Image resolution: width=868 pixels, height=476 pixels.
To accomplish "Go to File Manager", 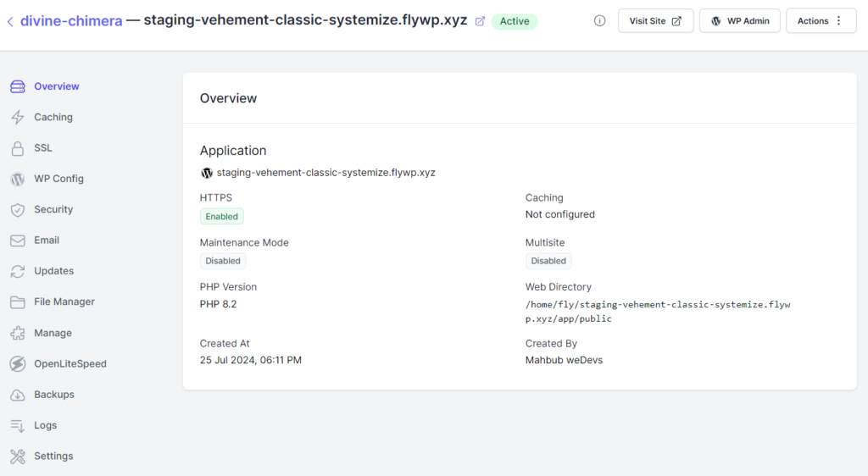I will (x=64, y=302).
